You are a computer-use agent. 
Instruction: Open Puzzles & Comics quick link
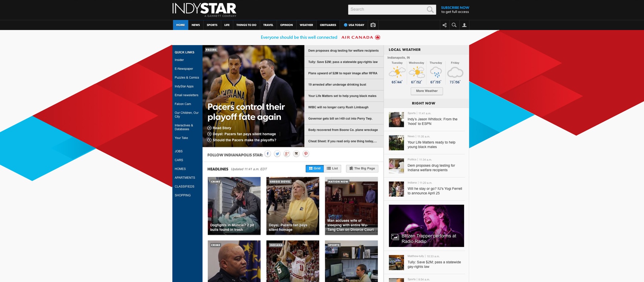(187, 78)
